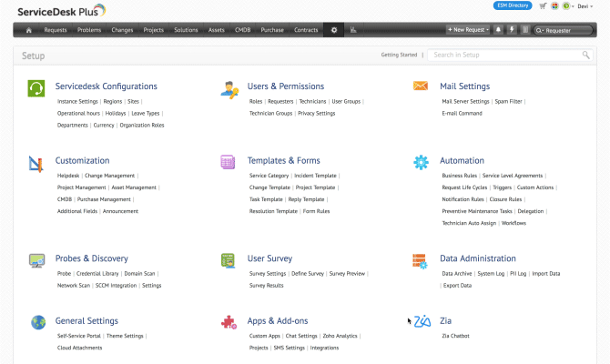Focus the Search in Setup field
This screenshot has width=610, height=364.
pos(505,55)
